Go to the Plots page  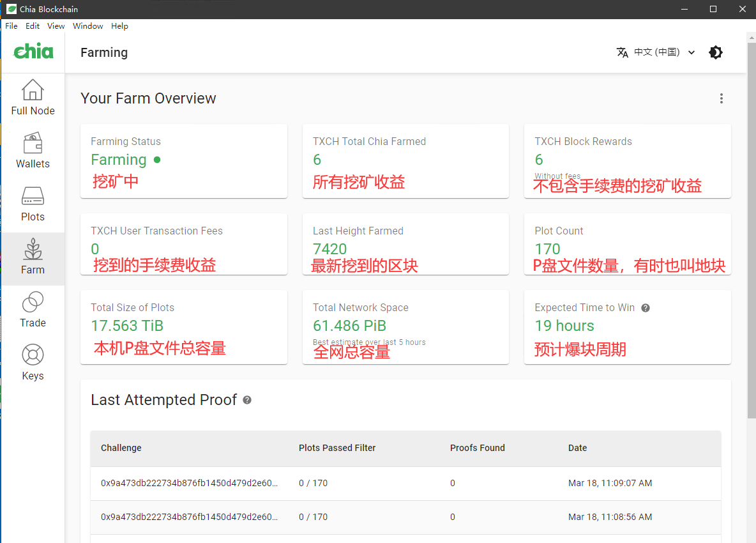click(33, 204)
